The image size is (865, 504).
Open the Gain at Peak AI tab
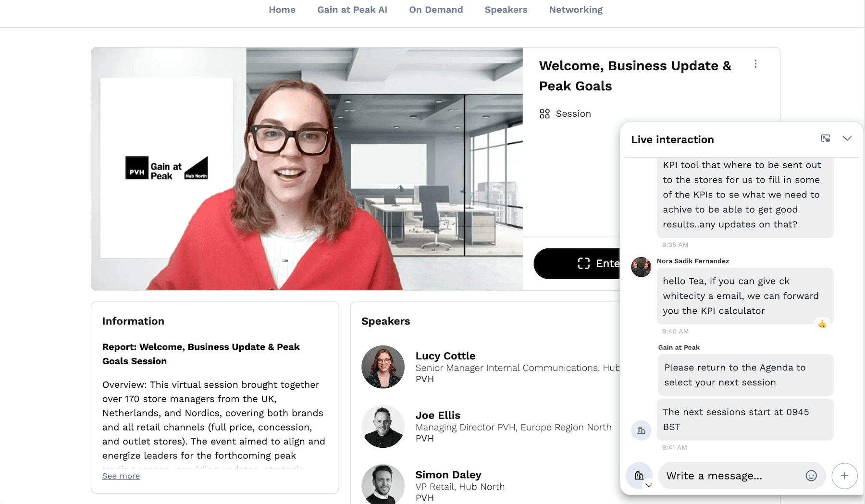(352, 10)
